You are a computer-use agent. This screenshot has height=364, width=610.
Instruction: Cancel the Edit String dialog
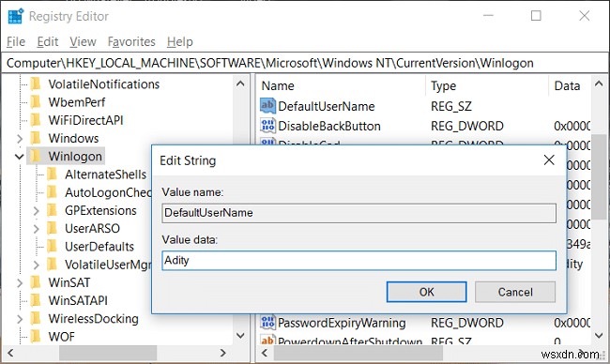coord(515,292)
